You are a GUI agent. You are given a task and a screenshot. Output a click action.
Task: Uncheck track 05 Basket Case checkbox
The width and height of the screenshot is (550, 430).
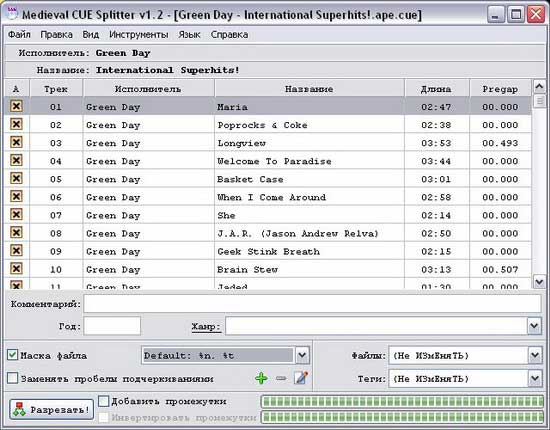click(16, 178)
